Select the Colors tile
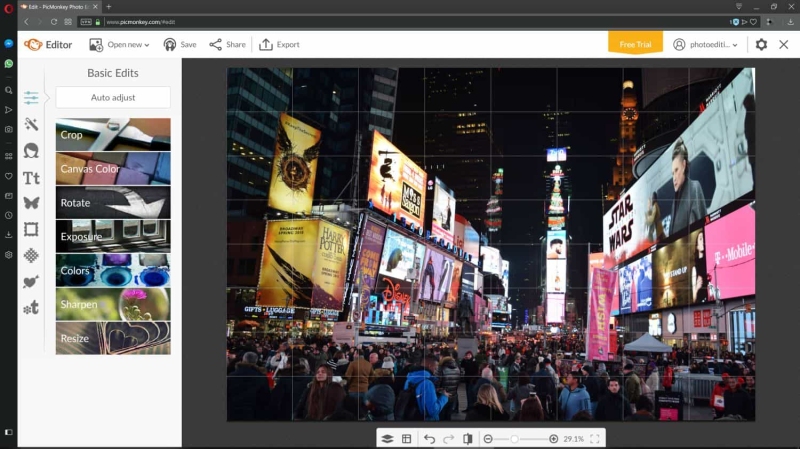This screenshot has width=800, height=449. [x=113, y=270]
